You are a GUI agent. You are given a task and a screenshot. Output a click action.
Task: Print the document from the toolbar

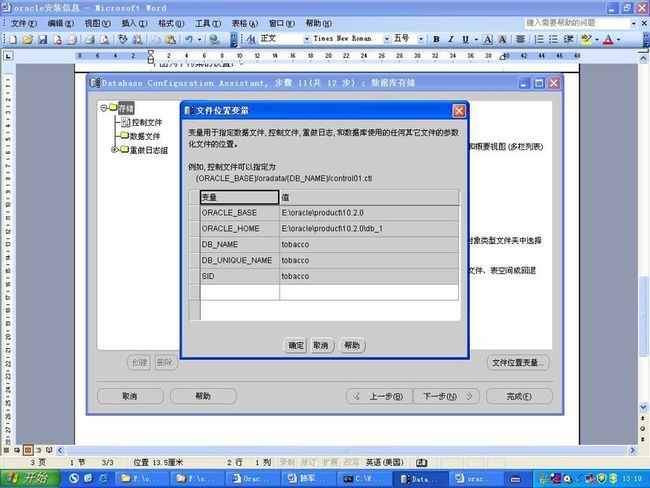[89, 39]
